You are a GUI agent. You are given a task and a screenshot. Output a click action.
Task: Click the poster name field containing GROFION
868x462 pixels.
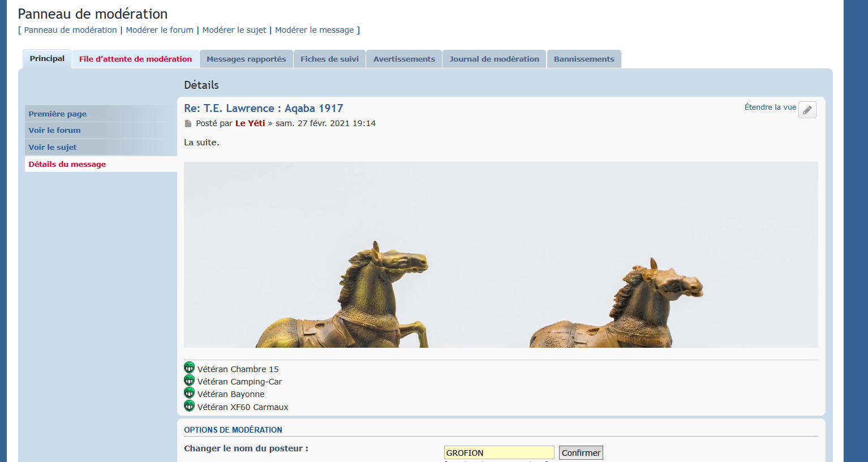499,452
